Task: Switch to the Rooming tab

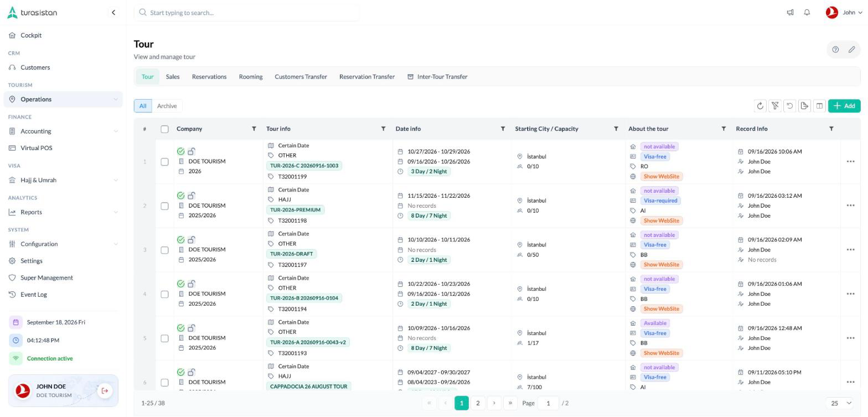Action: tap(251, 77)
